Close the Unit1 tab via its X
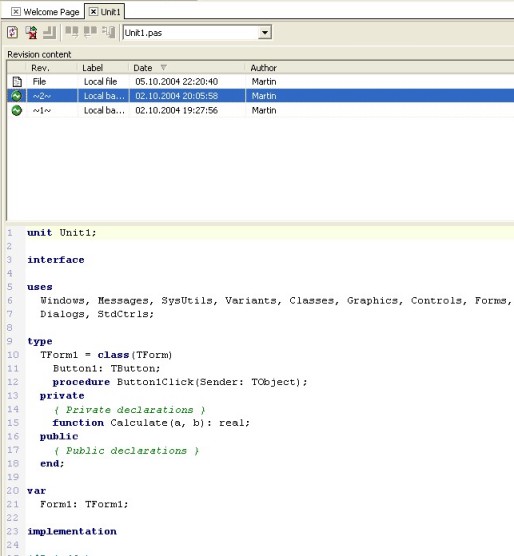This screenshot has width=514, height=556. pyautogui.click(x=93, y=12)
